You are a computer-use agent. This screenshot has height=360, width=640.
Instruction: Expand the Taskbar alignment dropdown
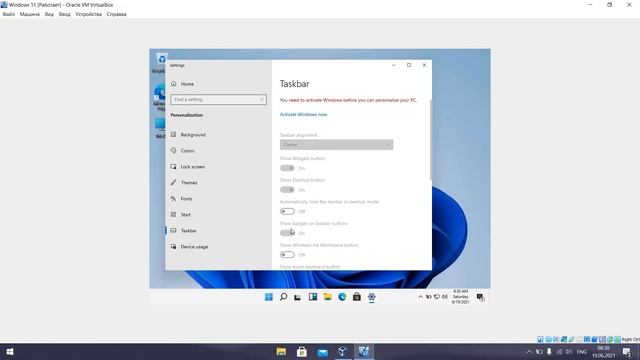pos(336,145)
